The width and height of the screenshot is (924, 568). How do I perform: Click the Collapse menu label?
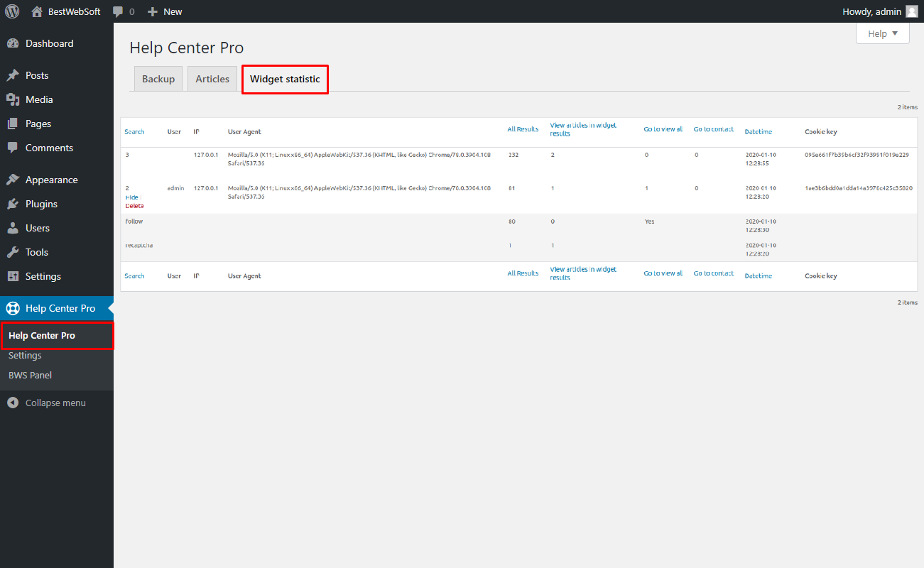[55, 403]
